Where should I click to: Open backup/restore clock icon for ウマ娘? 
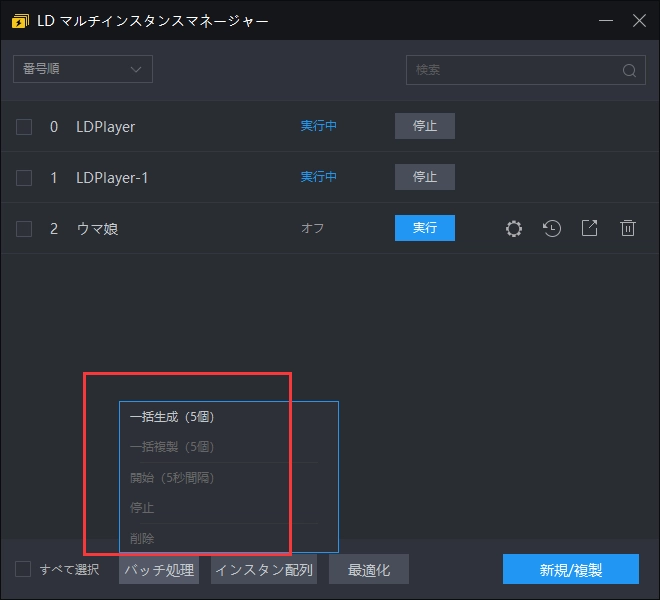(552, 229)
